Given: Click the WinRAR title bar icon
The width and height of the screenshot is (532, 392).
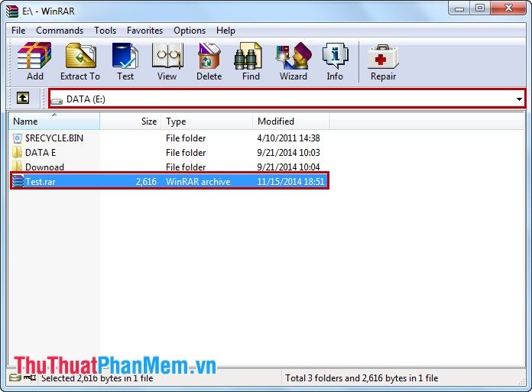Looking at the screenshot, I should tap(12, 11).
